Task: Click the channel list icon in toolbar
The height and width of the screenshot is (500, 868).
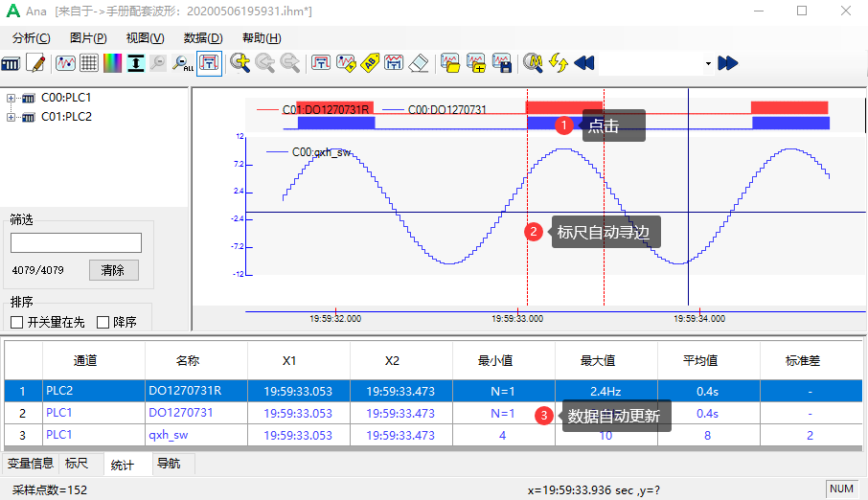Action: coord(11,63)
